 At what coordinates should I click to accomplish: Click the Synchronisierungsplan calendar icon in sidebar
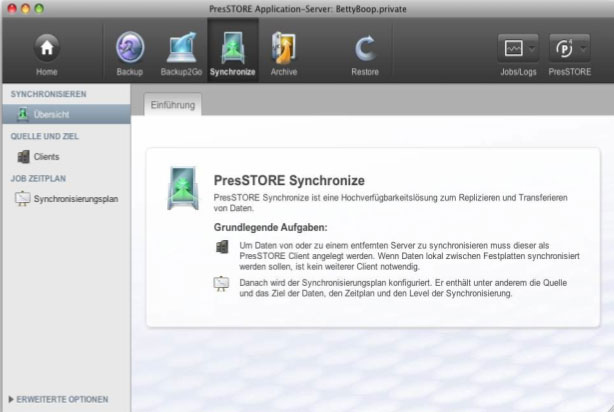coord(23,198)
